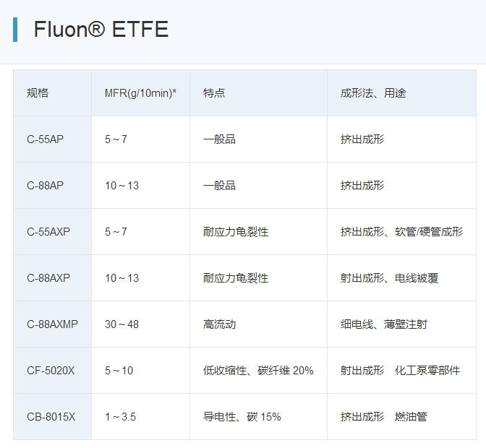Select the 1 ~ 3.5 MFR value
Image resolution: width=486 pixels, height=448 pixels.
(120, 417)
